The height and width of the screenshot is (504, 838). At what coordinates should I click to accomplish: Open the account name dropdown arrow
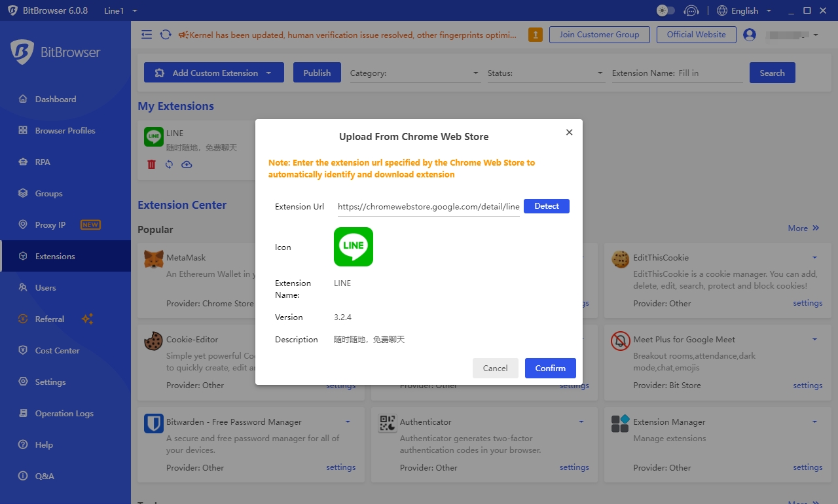[815, 35]
